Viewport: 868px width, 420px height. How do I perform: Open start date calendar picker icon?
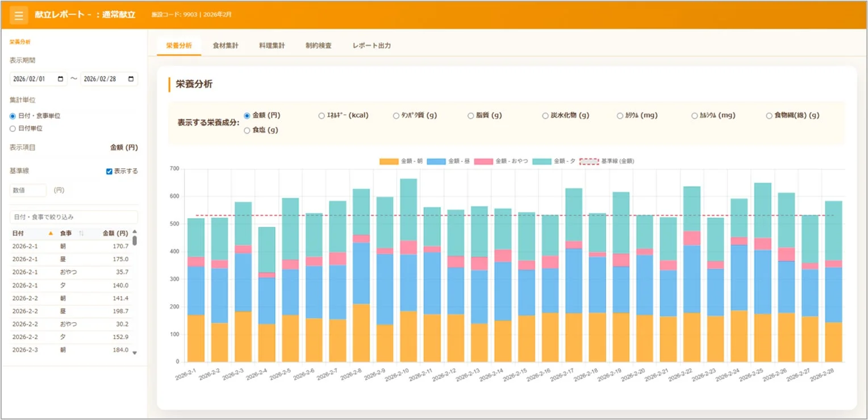61,79
